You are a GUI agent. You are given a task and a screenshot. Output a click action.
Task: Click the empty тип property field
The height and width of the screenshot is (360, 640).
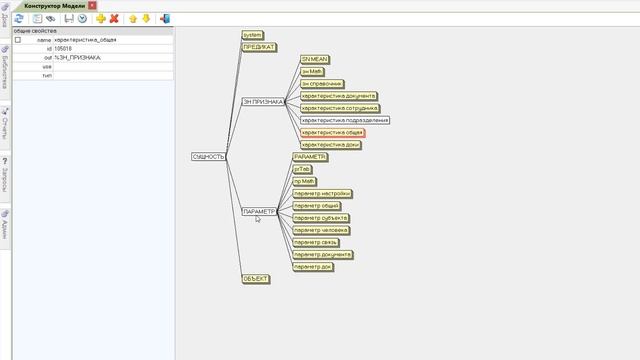click(x=113, y=76)
